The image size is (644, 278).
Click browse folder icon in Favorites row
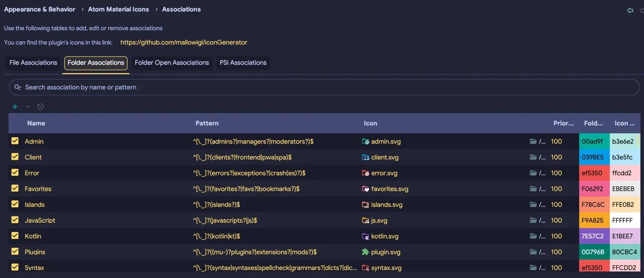pyautogui.click(x=533, y=189)
